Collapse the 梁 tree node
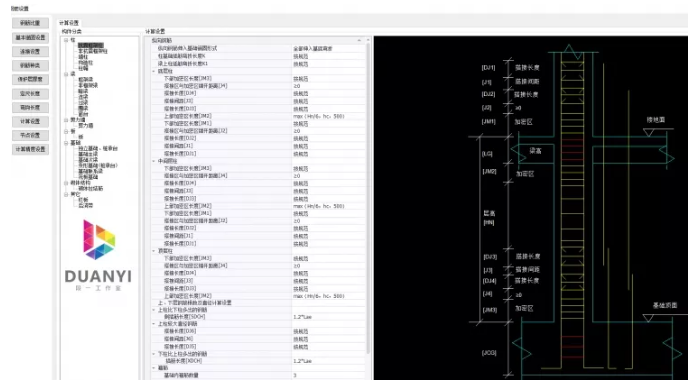This screenshot has width=699, height=390. click(66, 74)
